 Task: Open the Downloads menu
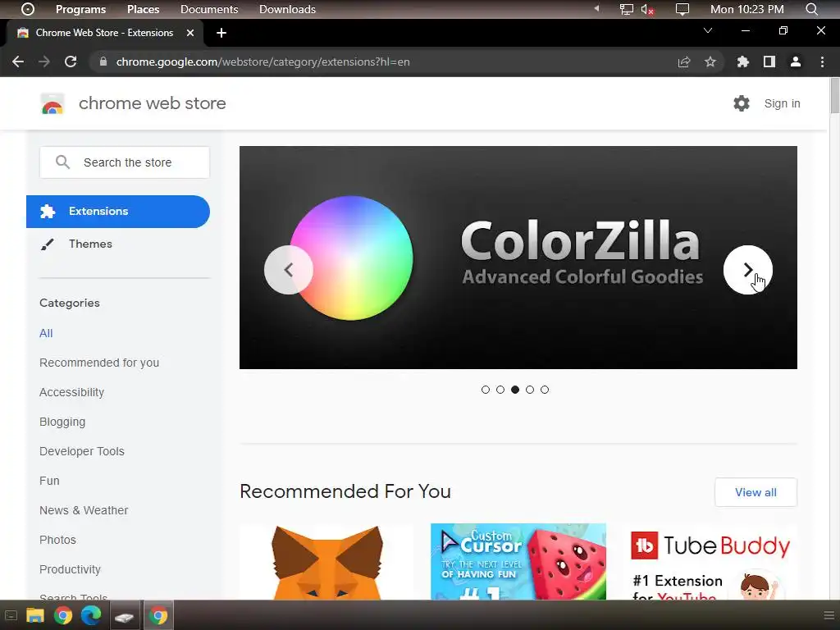tap(287, 9)
